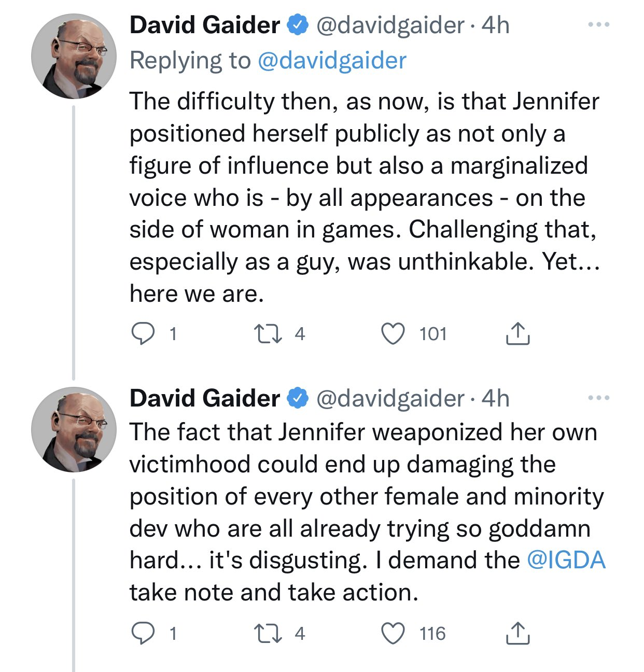View David Gaider's avatar on first tweet
Viewport: 644px width, 672px height.
(74, 56)
